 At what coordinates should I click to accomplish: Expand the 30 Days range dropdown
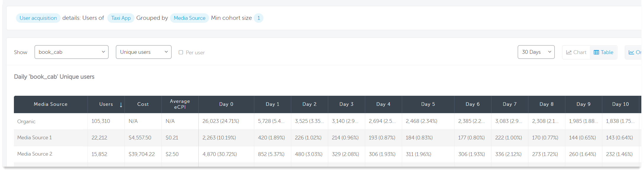pyautogui.click(x=536, y=52)
